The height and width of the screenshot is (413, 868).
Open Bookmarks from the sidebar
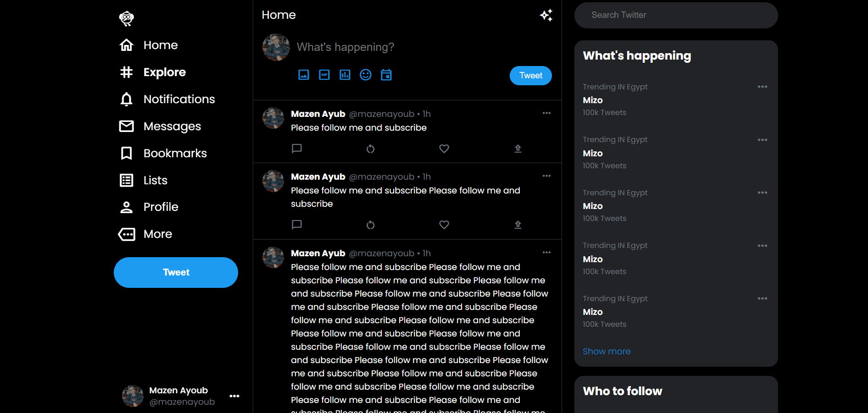coord(174,153)
